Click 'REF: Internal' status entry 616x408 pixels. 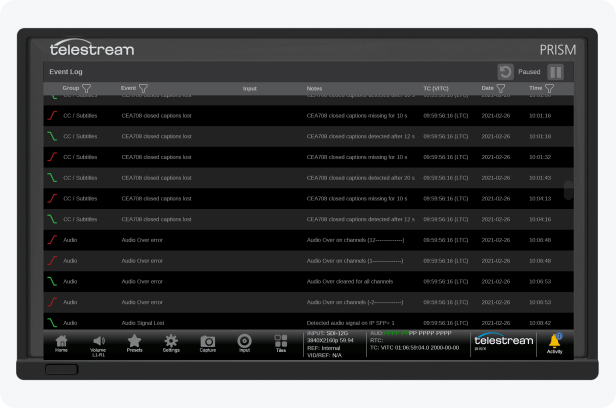point(323,348)
